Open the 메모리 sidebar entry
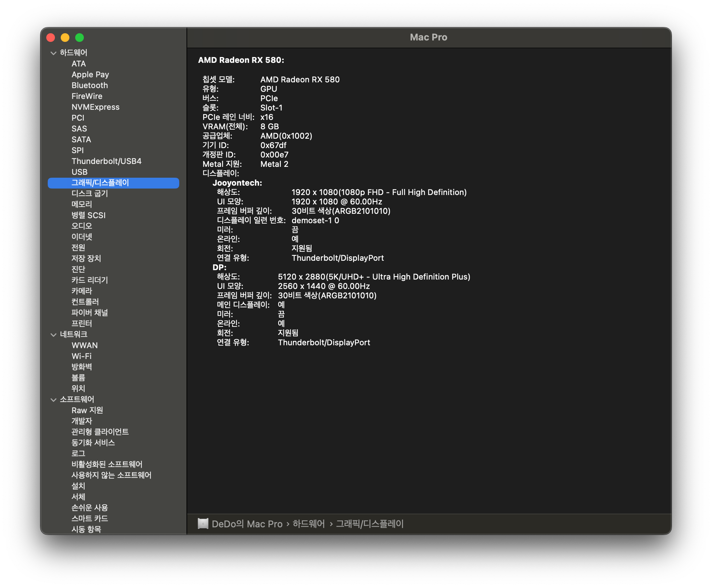The width and height of the screenshot is (712, 588). (82, 204)
